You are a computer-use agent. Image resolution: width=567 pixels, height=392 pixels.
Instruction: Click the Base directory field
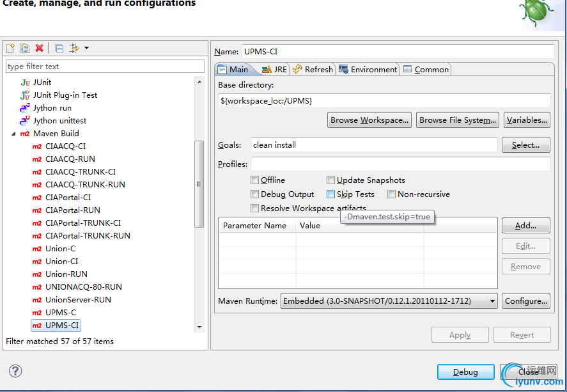pos(384,100)
